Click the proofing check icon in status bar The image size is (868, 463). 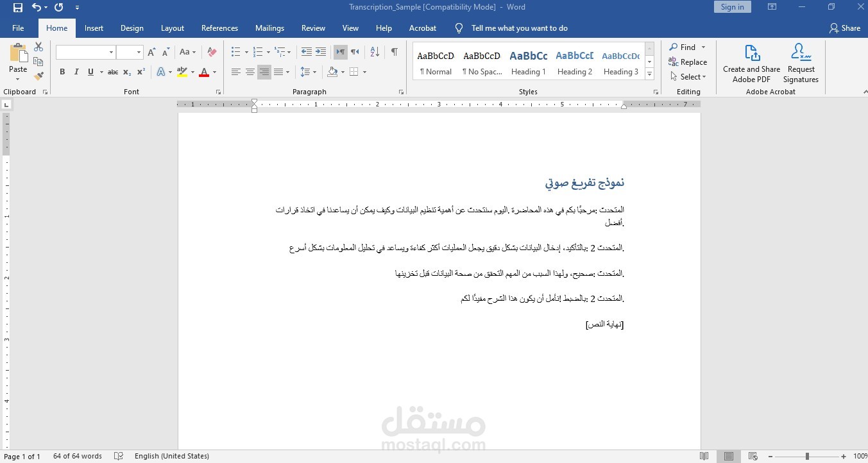pos(119,456)
